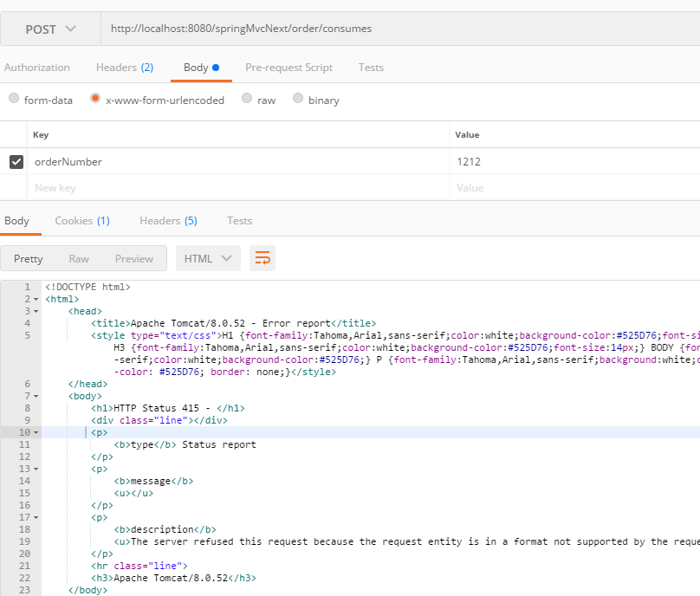
Task: Open the HTML format dropdown
Action: (208, 258)
